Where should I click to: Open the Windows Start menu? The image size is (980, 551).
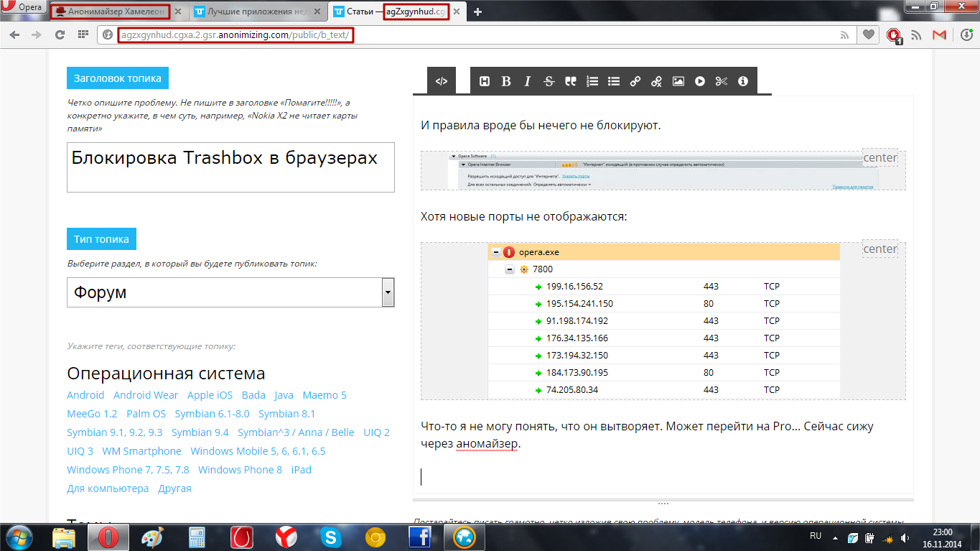[x=19, y=537]
